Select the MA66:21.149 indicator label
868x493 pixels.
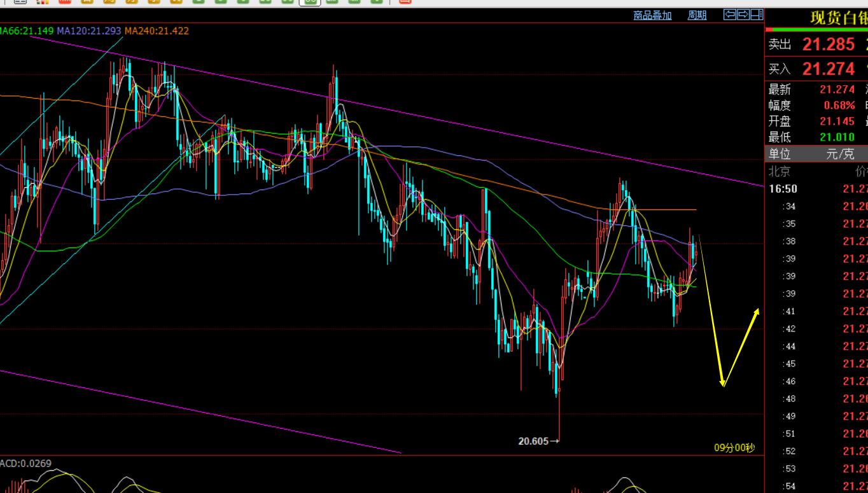(x=27, y=31)
